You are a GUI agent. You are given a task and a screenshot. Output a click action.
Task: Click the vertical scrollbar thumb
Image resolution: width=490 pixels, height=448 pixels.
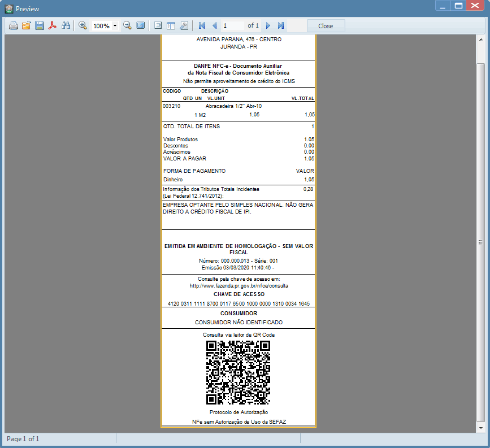tap(480, 242)
